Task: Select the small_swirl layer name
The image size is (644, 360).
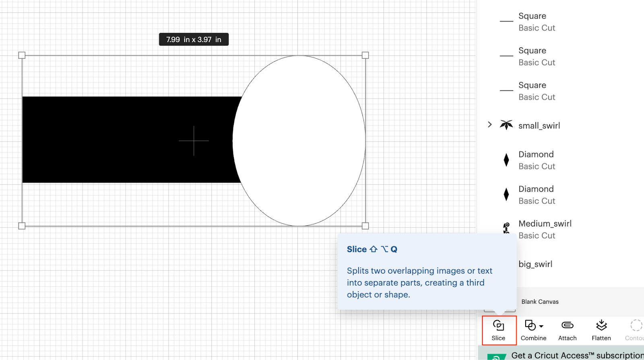Action: point(539,125)
